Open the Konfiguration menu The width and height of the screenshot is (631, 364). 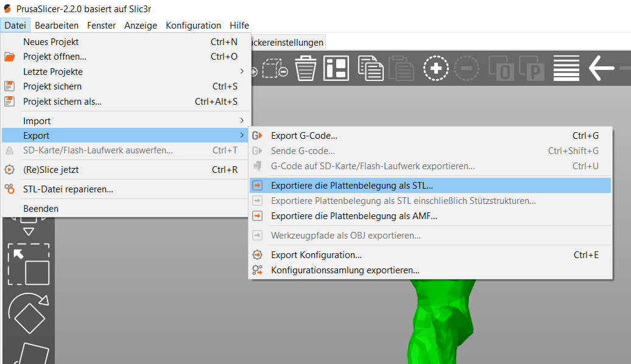193,26
